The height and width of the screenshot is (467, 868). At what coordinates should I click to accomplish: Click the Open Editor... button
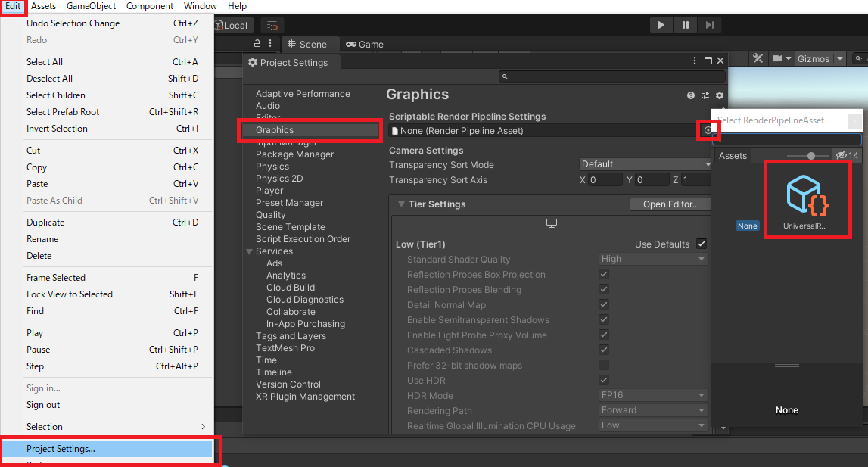(x=670, y=204)
